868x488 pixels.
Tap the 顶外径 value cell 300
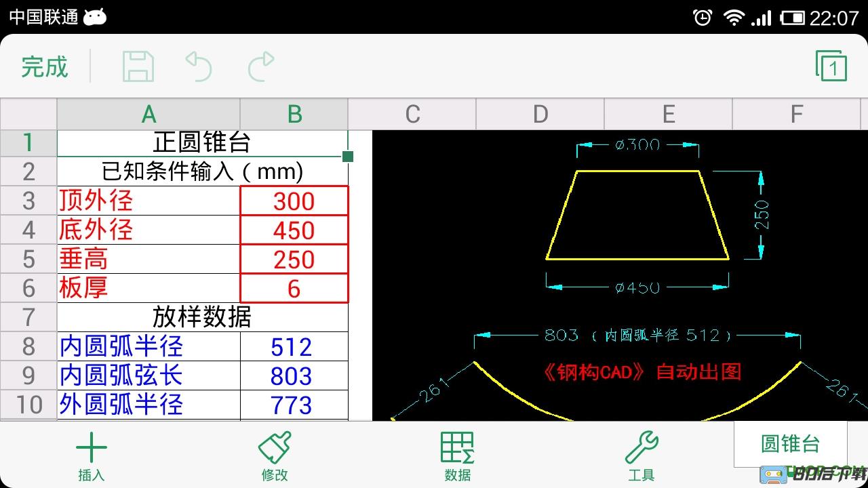pos(294,201)
